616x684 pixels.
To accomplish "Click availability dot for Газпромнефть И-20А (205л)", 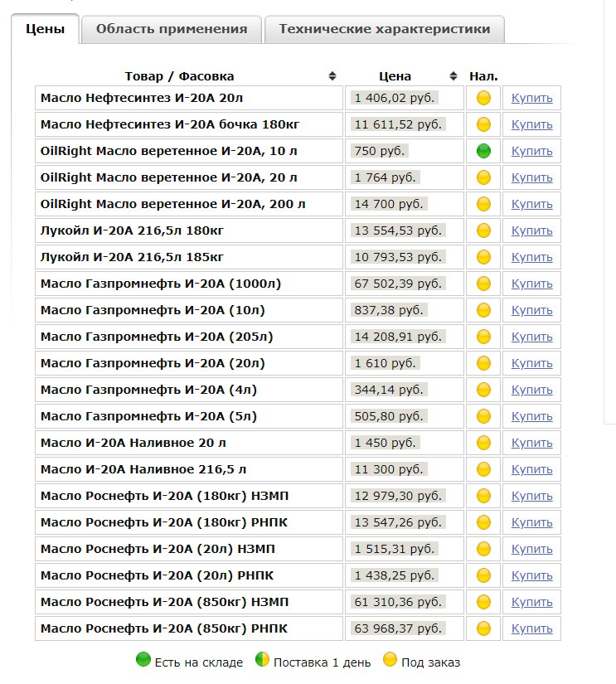I will point(483,337).
